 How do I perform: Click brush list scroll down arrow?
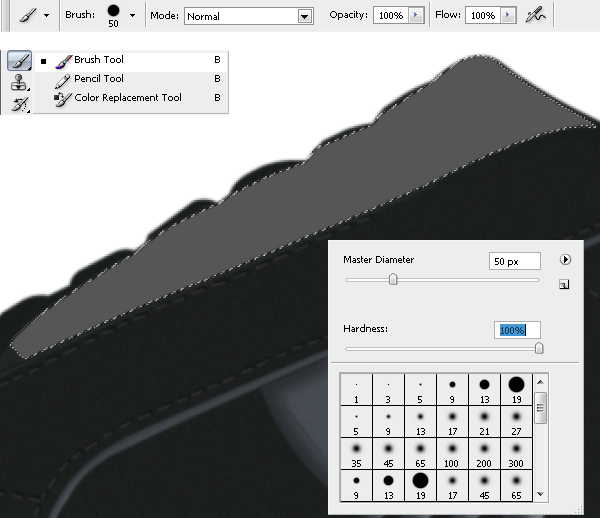click(540, 494)
